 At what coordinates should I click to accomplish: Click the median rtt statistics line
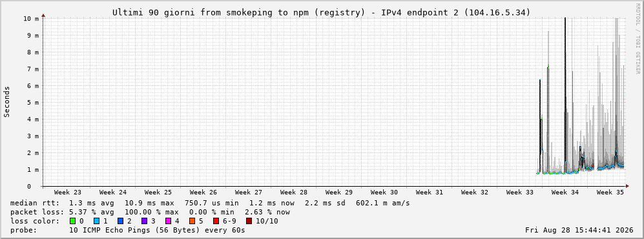click(x=209, y=203)
